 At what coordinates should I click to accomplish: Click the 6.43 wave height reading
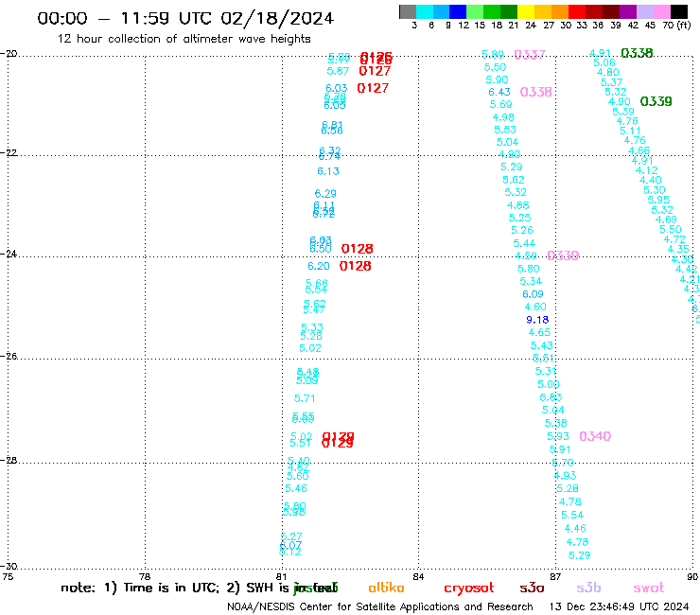click(x=499, y=92)
